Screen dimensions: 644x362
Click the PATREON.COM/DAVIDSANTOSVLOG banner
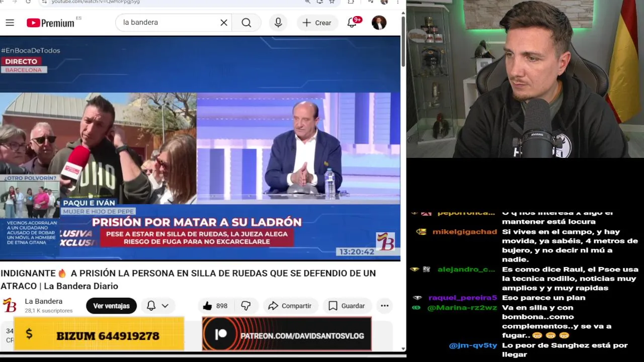click(287, 334)
